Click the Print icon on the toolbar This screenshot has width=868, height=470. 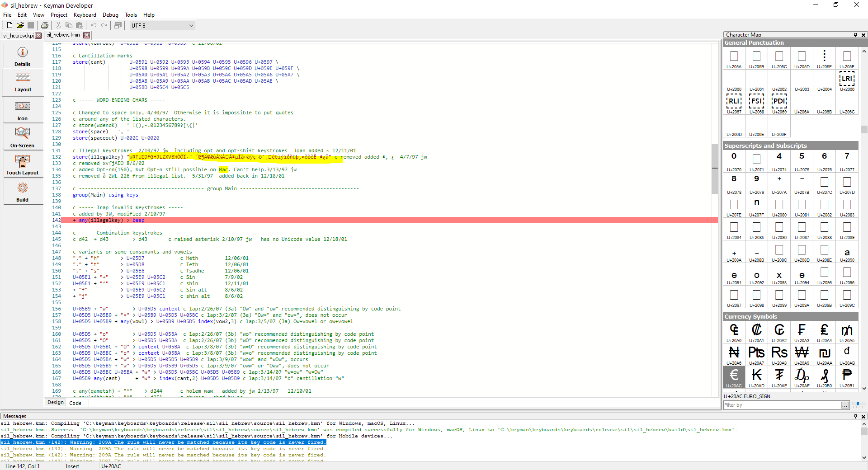44,25
